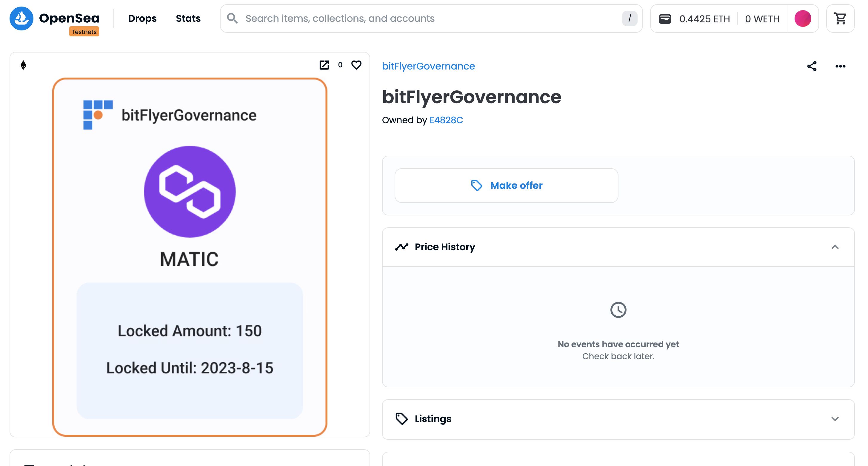868x466 pixels.
Task: Click the search input field
Action: pos(431,18)
